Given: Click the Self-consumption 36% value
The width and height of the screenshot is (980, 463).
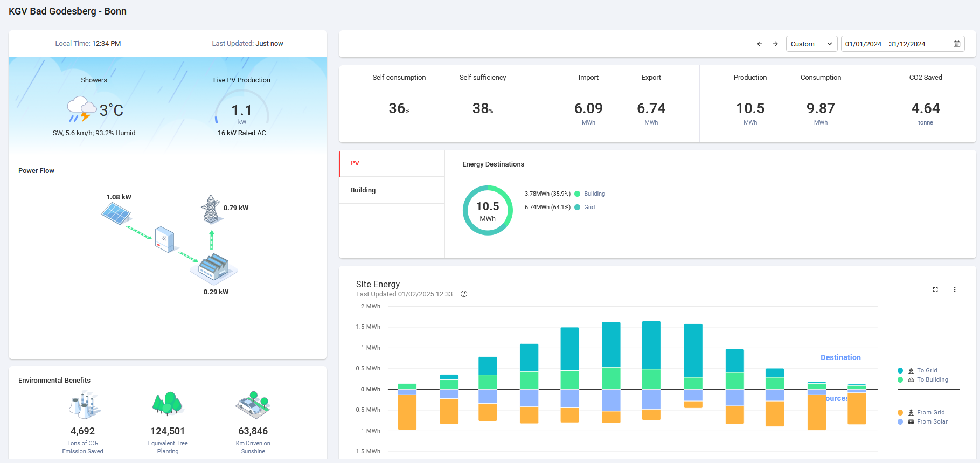Looking at the screenshot, I should click(x=399, y=109).
